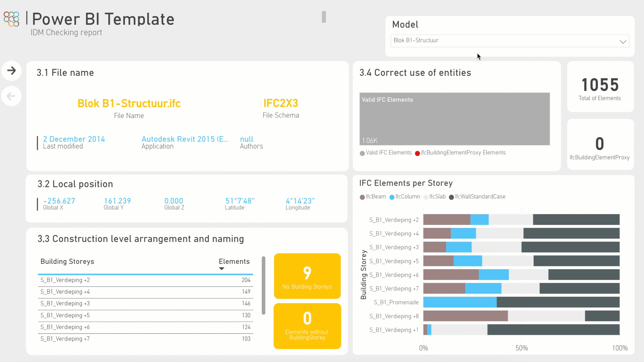Select the S_B1_Verdieping +3 table row

point(146,304)
